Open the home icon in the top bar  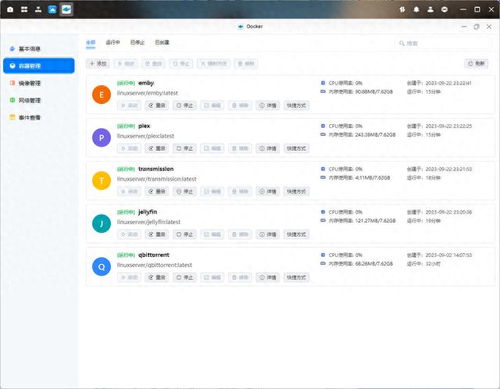[10, 9]
